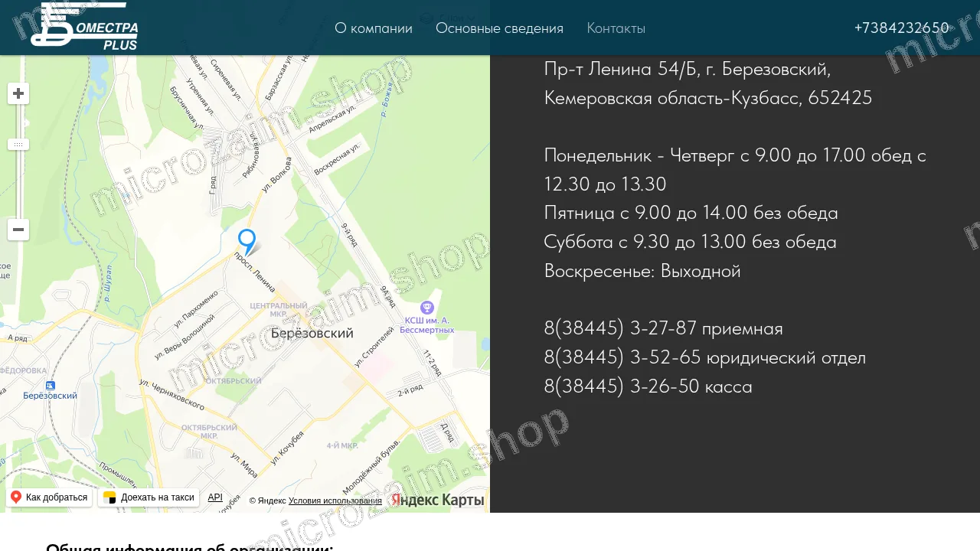Click the map zoom slider handle
980x551 pixels.
(18, 145)
